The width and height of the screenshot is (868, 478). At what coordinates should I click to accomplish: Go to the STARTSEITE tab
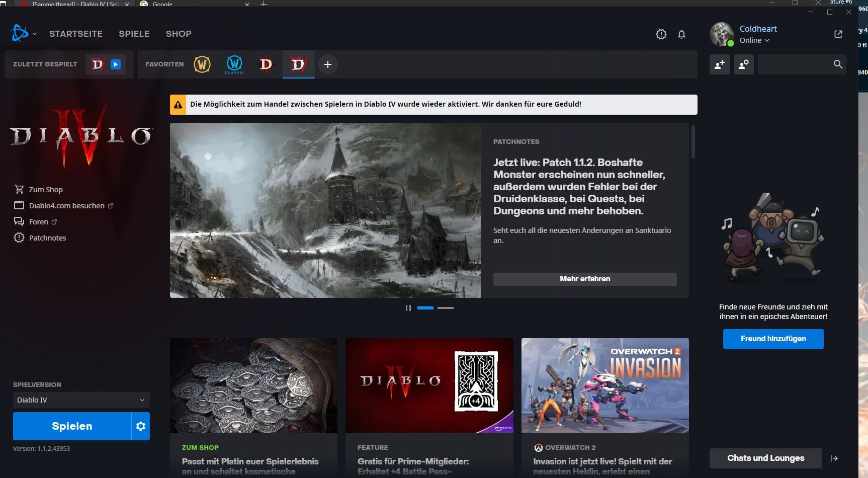coord(76,34)
